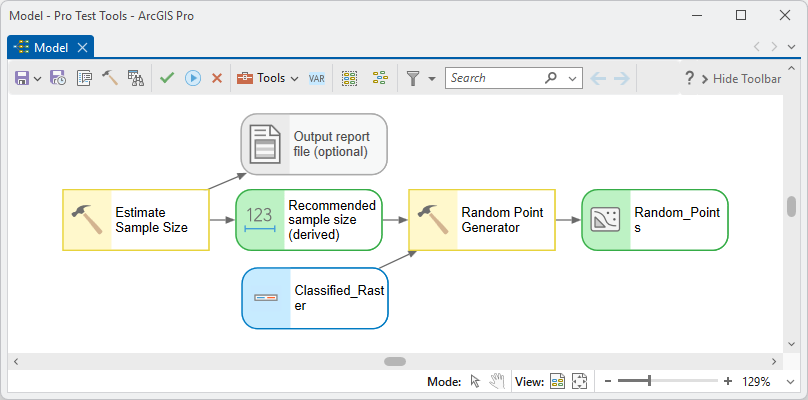Click the filter funnel icon

click(x=413, y=78)
